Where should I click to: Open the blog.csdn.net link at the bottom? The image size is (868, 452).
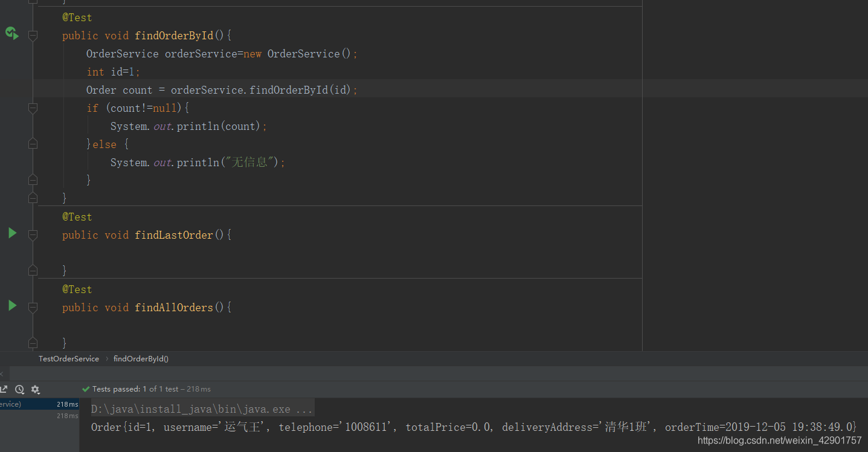point(780,441)
